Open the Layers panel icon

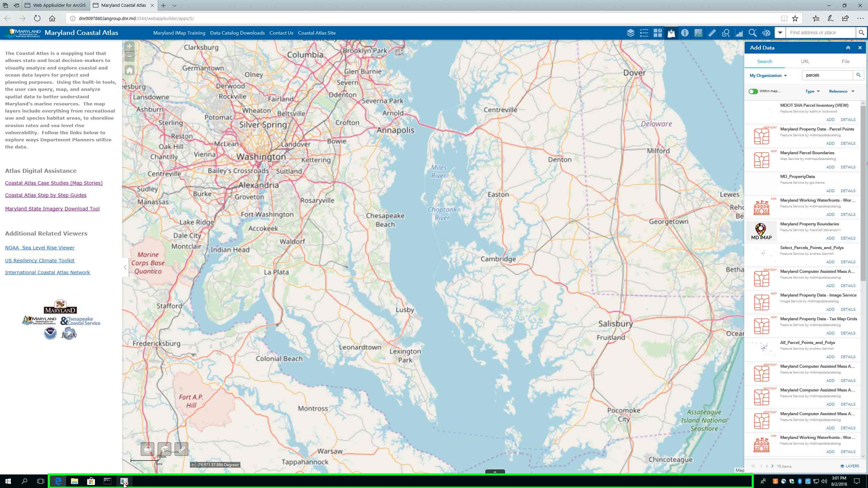pos(631,33)
